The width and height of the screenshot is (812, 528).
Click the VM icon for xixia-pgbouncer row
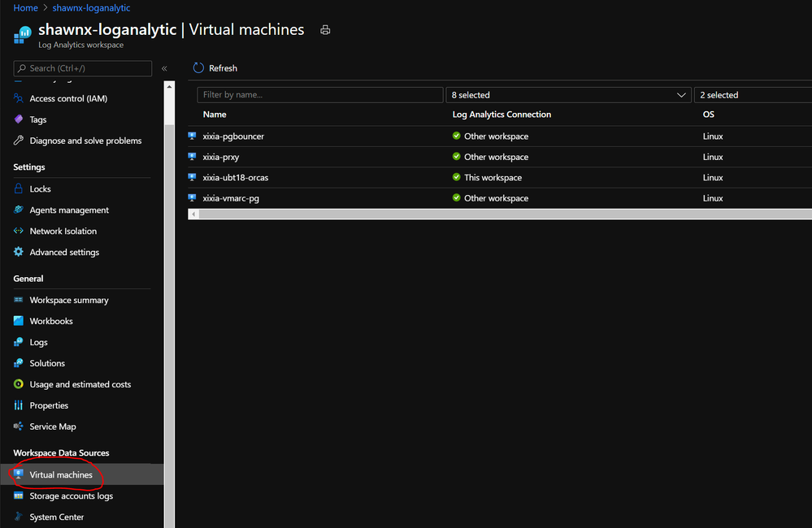pyautogui.click(x=192, y=136)
